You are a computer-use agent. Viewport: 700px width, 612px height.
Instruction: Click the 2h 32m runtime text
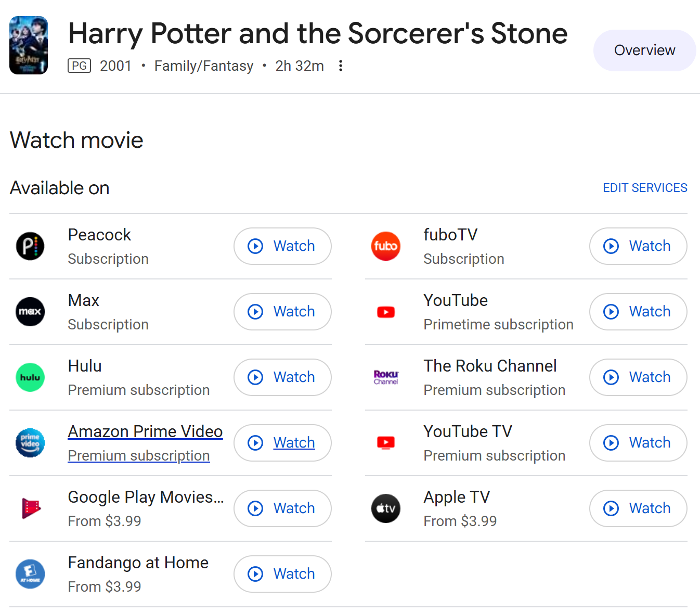(x=300, y=66)
